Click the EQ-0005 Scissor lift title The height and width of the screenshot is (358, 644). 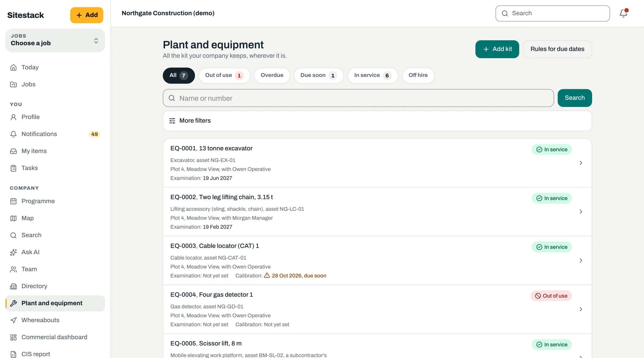(206, 343)
